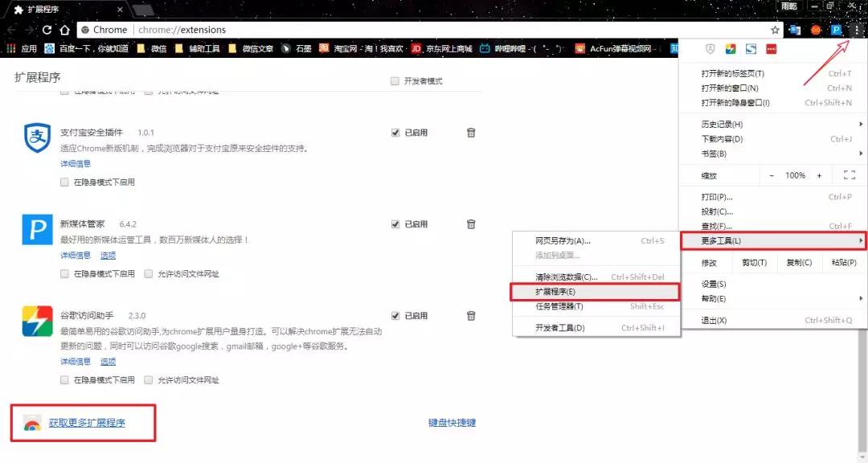Click 复制(C) in the edit row
Screen dimensions: 868x463
pyautogui.click(x=799, y=263)
